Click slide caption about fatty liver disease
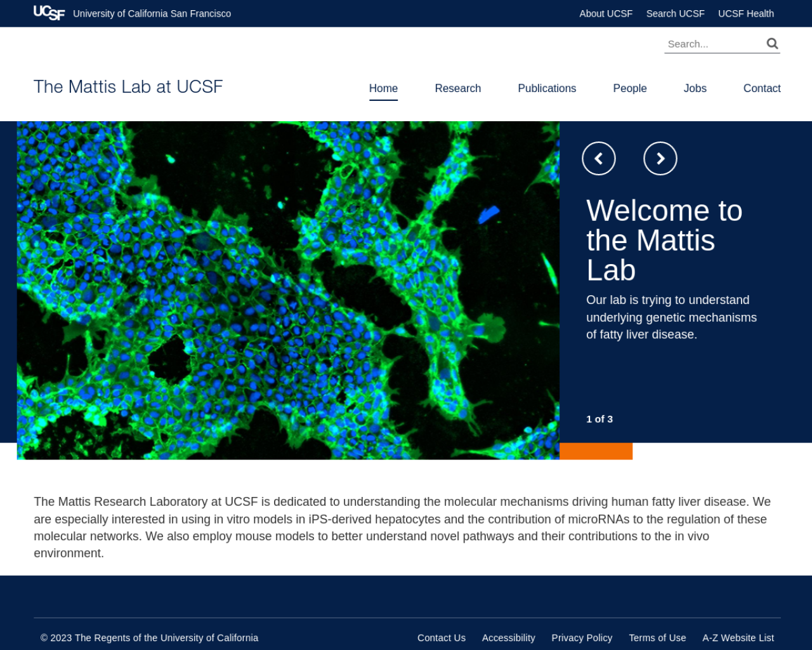812x650 pixels. pos(671,317)
